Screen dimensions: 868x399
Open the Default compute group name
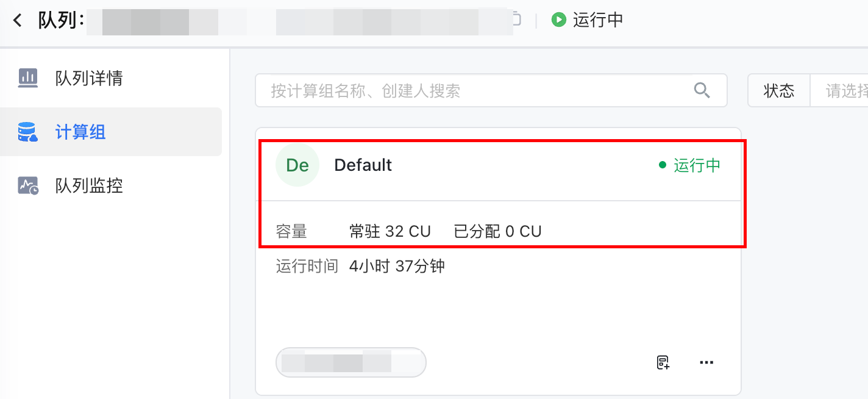tap(363, 165)
